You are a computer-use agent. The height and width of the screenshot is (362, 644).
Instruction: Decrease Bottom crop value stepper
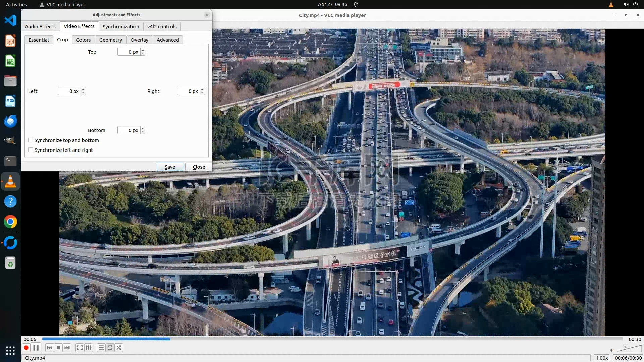(143, 132)
